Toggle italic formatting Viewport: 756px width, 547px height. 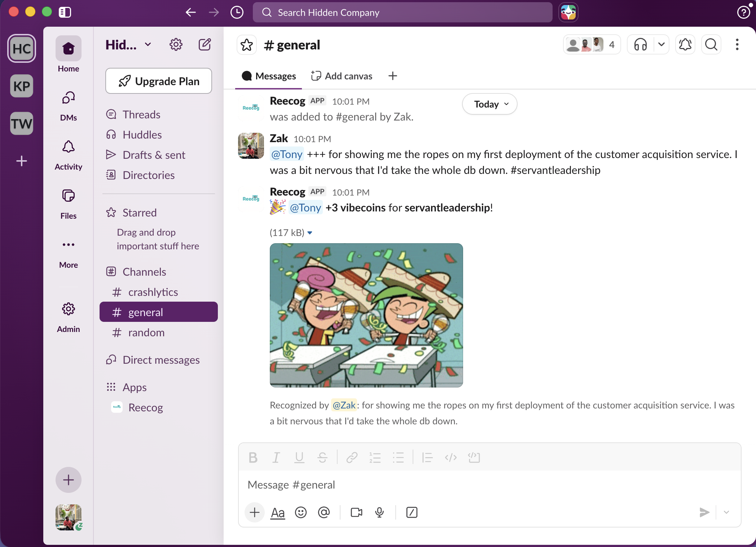pos(276,458)
